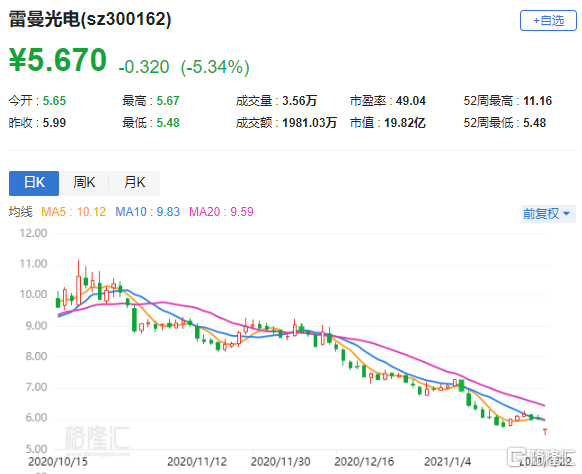This screenshot has height=474, width=582.
Task: Click the MA5 : 10.12 indicator label
Action: point(73,212)
